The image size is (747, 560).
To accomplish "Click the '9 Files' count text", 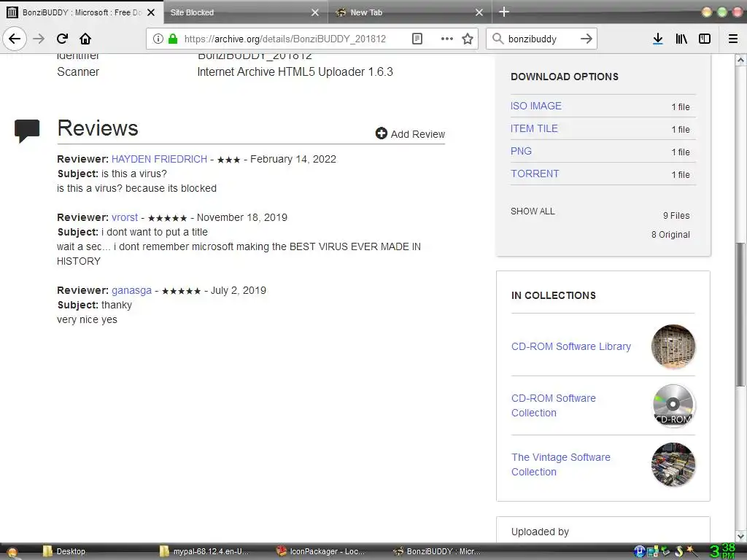I will coord(676,216).
